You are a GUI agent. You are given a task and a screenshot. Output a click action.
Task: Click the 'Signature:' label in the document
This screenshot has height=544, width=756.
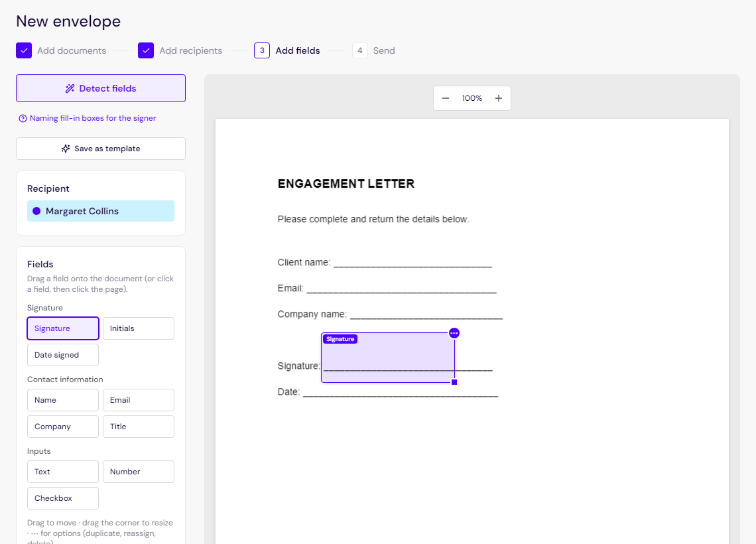[x=299, y=366]
